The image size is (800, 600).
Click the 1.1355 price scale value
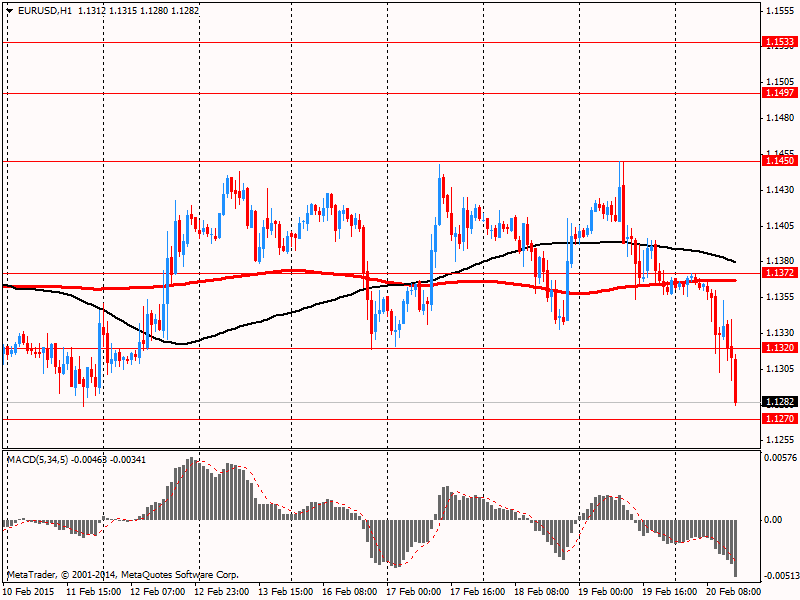(780, 296)
